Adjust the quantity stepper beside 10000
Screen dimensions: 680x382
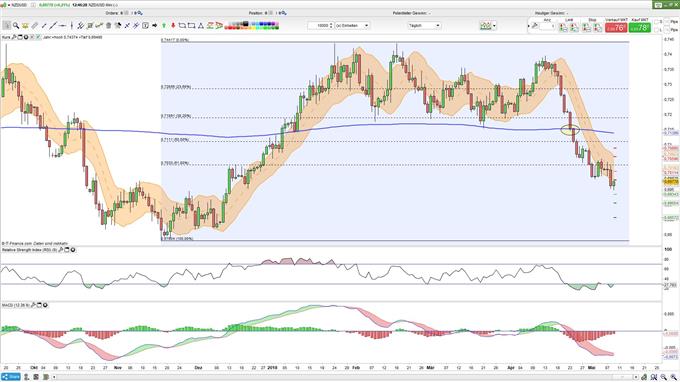pyautogui.click(x=331, y=26)
